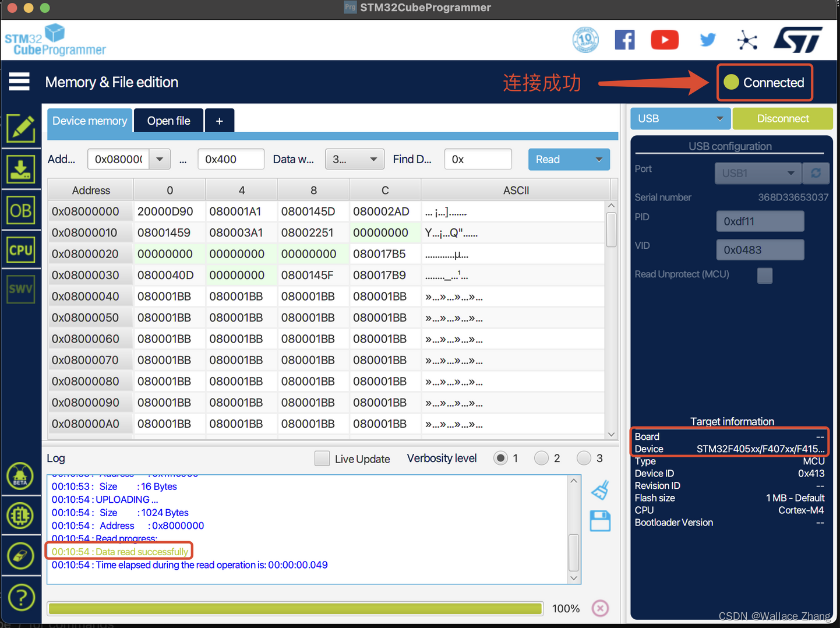The image size is (840, 628).
Task: Click log line 'Data read successfully'
Action: (x=120, y=551)
